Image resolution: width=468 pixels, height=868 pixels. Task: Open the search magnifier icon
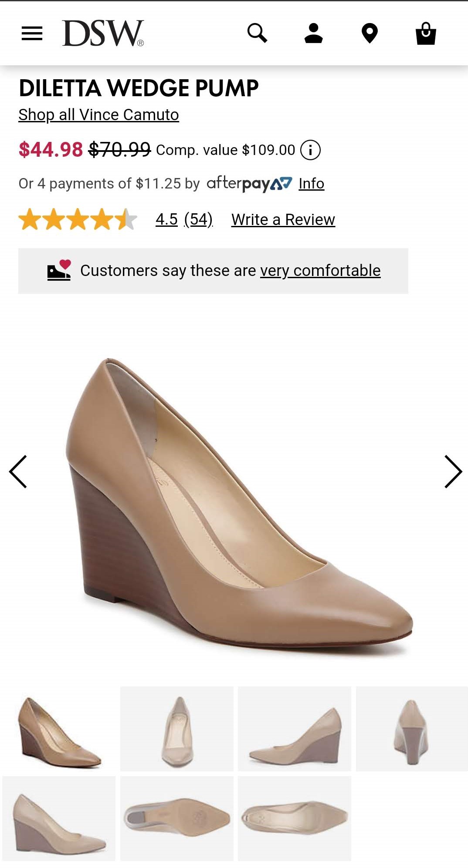257,33
